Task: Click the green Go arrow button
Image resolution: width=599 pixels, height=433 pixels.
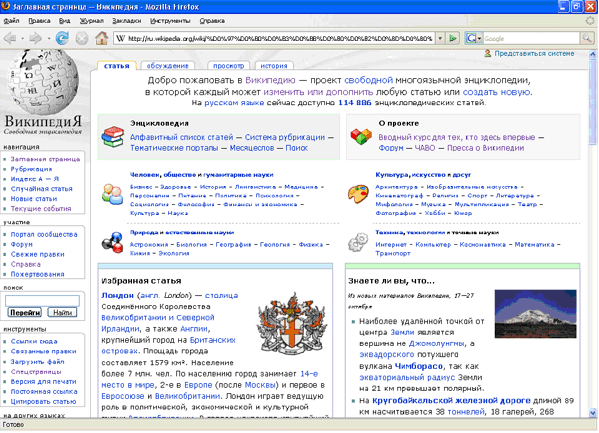Action: point(453,38)
